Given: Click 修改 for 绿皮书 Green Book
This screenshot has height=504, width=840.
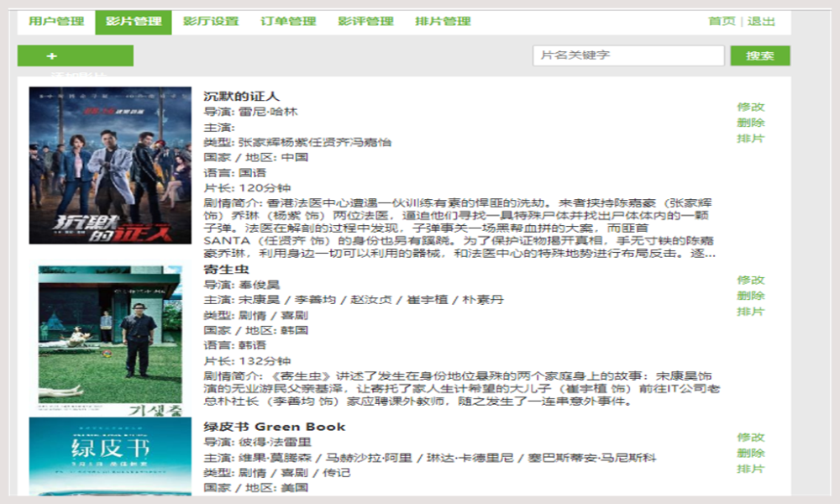Looking at the screenshot, I should (750, 438).
